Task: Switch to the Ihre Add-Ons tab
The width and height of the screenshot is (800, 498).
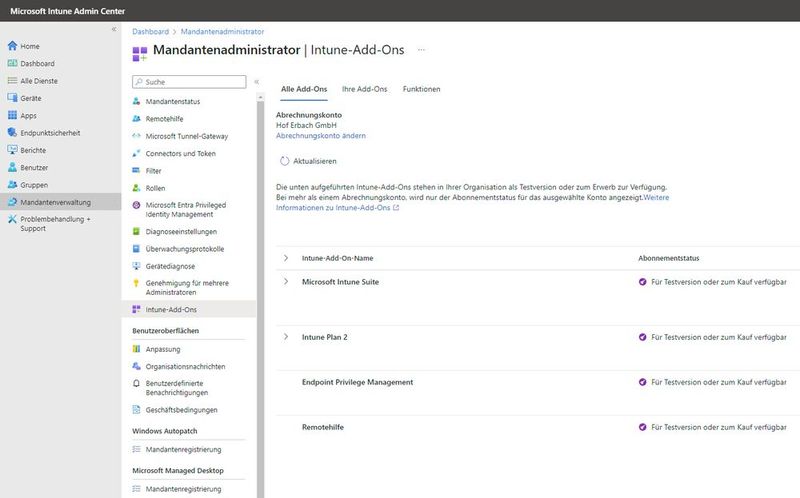Action: [x=365, y=89]
